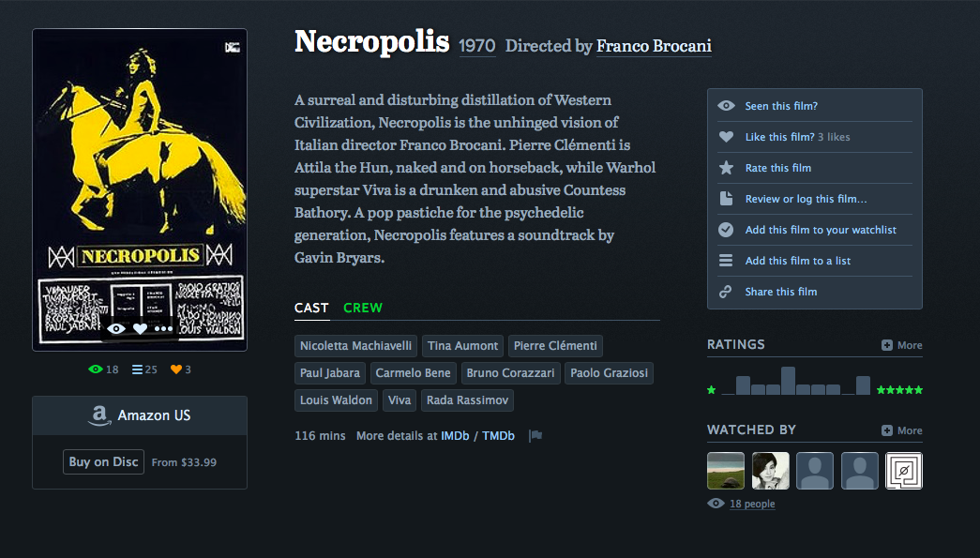Click the Necropolis poster image
The image size is (980, 558).
[x=140, y=190]
